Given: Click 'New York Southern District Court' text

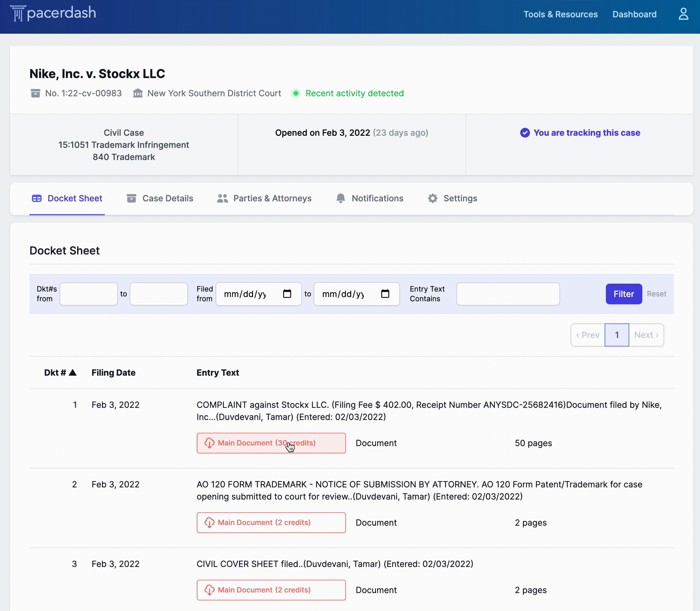Looking at the screenshot, I should point(214,93).
